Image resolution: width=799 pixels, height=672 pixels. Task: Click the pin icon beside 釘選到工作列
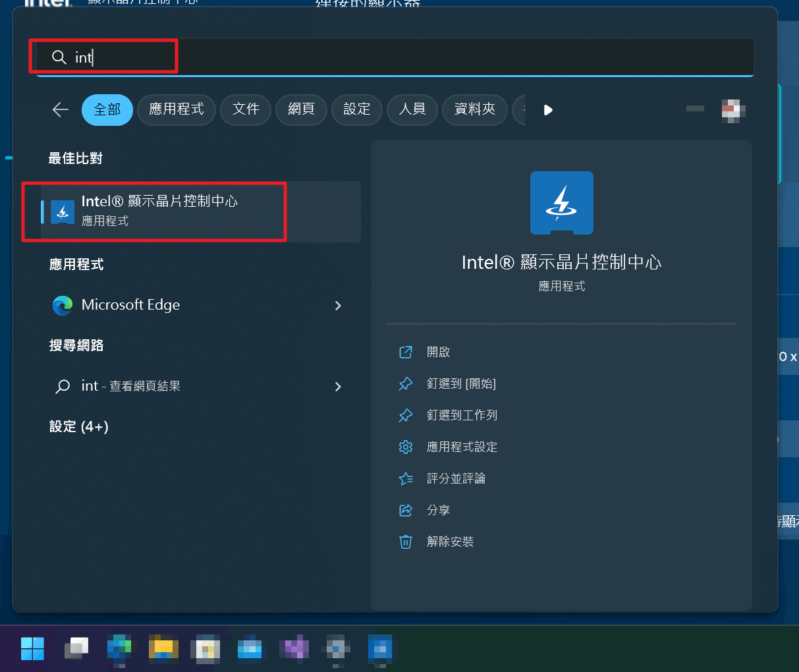(406, 415)
